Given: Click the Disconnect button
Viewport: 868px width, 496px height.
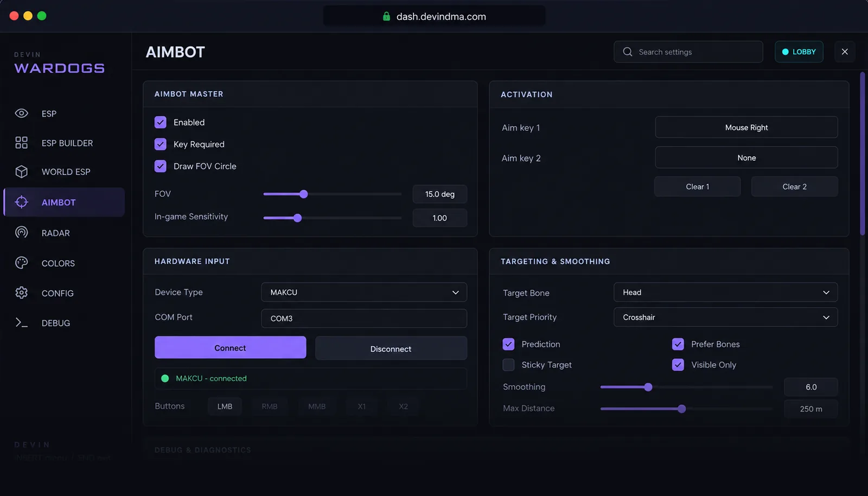Looking at the screenshot, I should [x=391, y=348].
